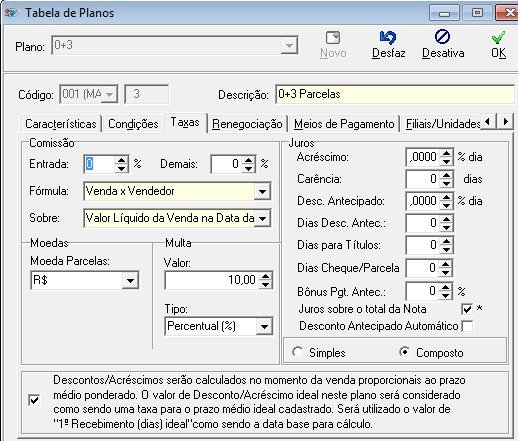518x441 pixels.
Task: Open the Renegociação tab
Action: point(247,124)
